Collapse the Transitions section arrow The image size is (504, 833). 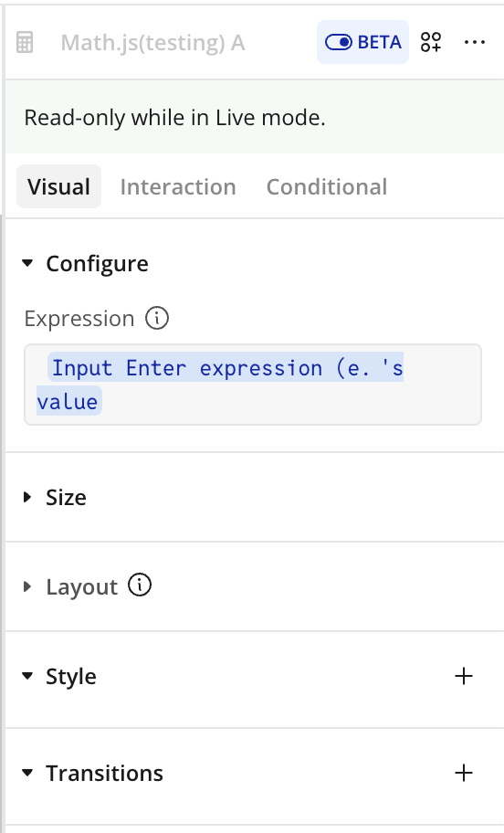(27, 773)
